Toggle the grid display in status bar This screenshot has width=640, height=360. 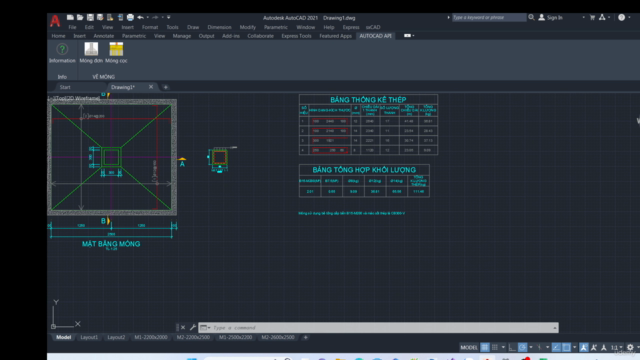click(484, 347)
